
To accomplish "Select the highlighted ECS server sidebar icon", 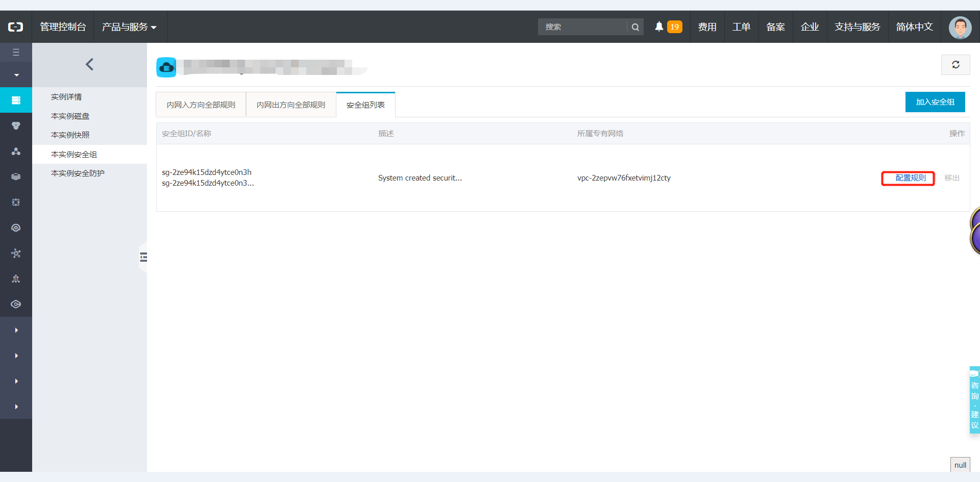I will coord(16,100).
